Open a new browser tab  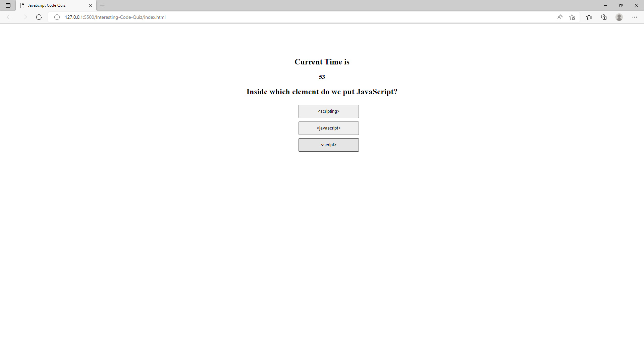(x=102, y=5)
